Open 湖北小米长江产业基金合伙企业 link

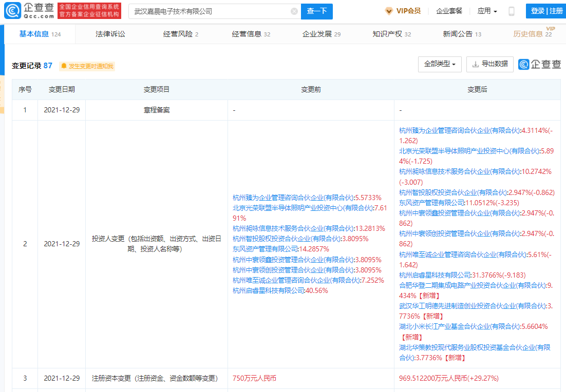460,327
